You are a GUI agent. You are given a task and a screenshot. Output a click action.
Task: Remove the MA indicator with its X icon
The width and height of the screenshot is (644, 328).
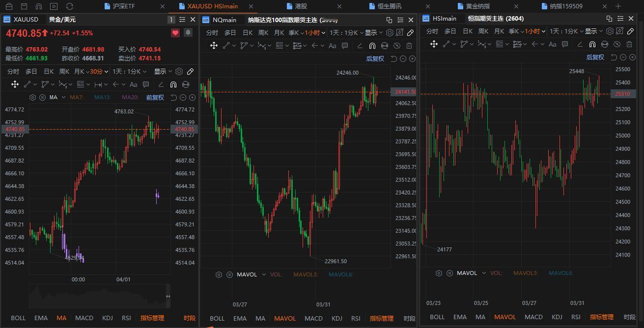(x=42, y=98)
